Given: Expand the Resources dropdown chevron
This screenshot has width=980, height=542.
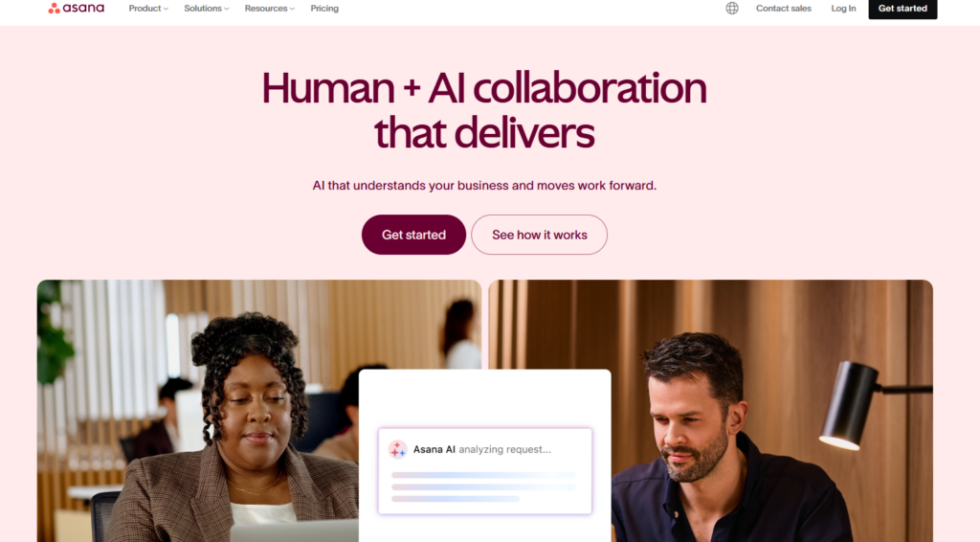Looking at the screenshot, I should tap(292, 9).
